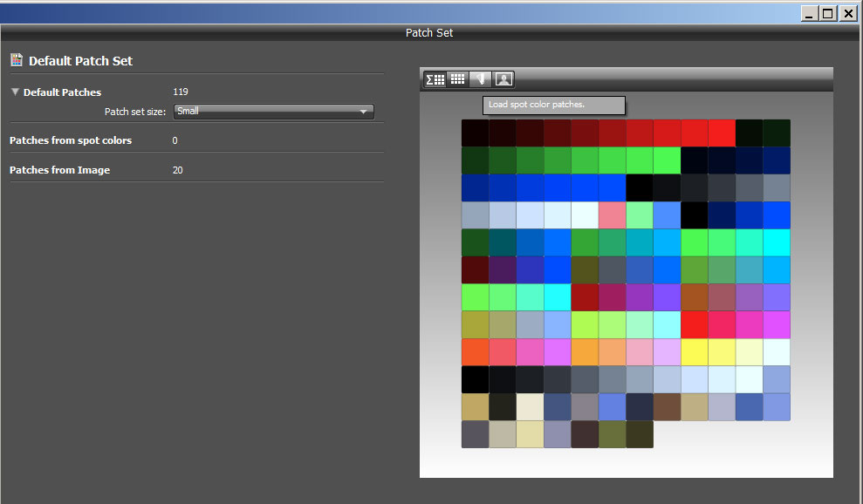
Task: Pick the salmon pink patch beside the light green patch
Action: 612,215
